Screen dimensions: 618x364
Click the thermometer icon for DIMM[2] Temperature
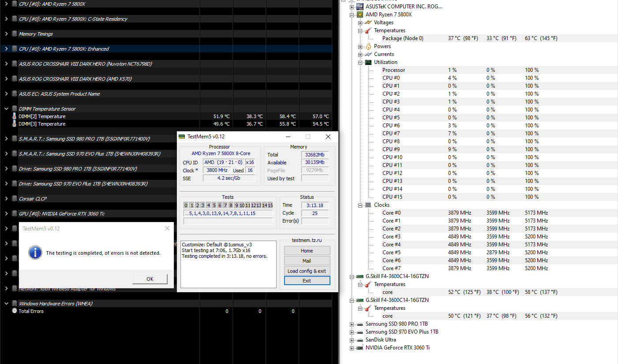15,116
